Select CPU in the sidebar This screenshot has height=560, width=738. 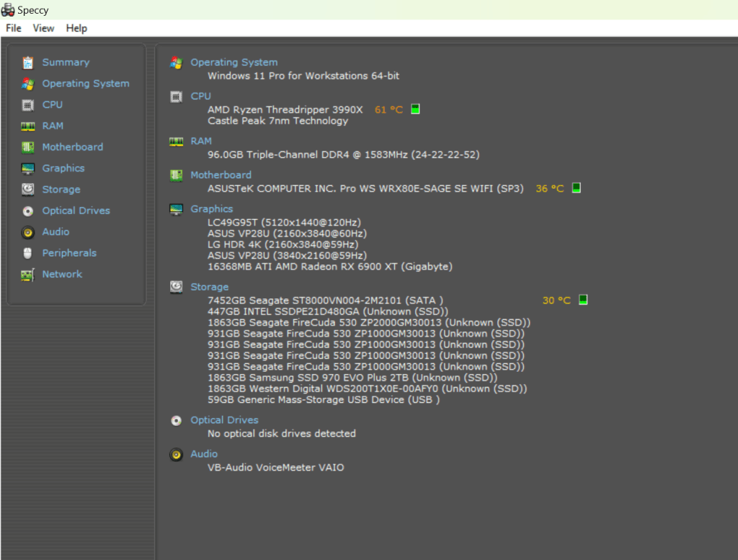coord(52,105)
